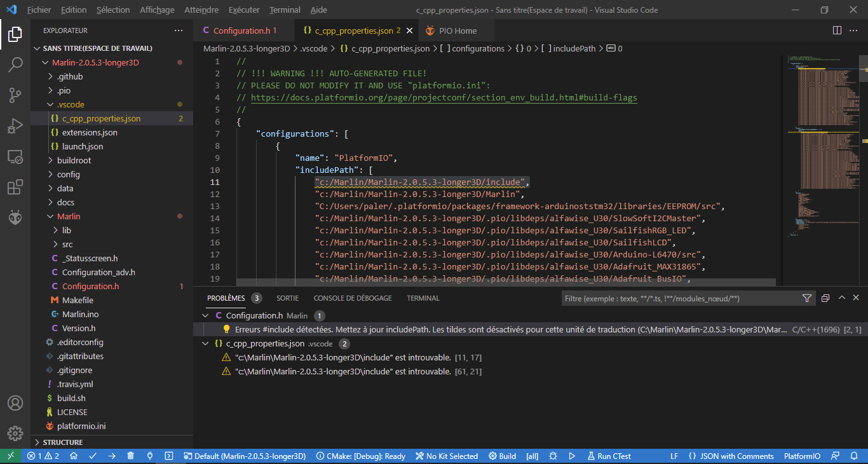The width and height of the screenshot is (868, 464).
Task: Click the PlatformIO Upload arrow in status bar
Action: pos(112,456)
